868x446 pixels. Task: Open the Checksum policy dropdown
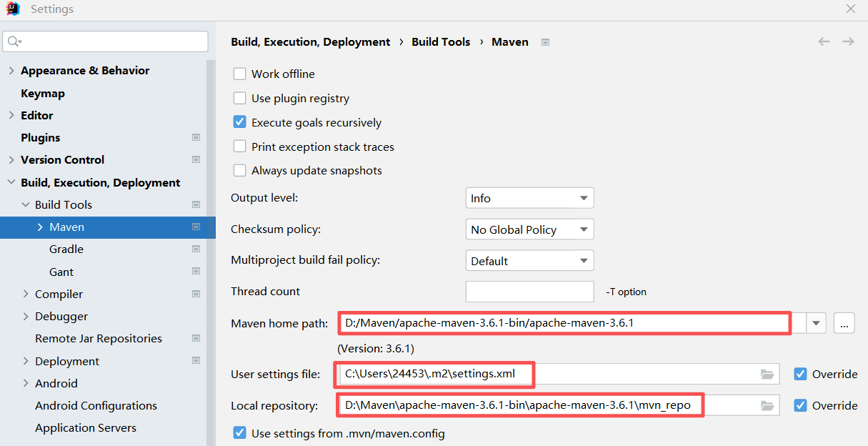tap(529, 229)
